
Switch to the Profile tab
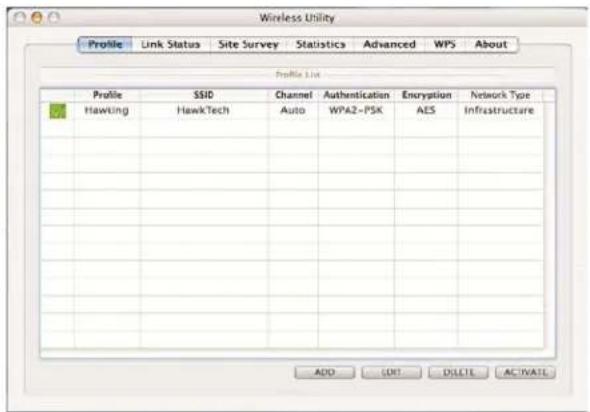[105, 44]
